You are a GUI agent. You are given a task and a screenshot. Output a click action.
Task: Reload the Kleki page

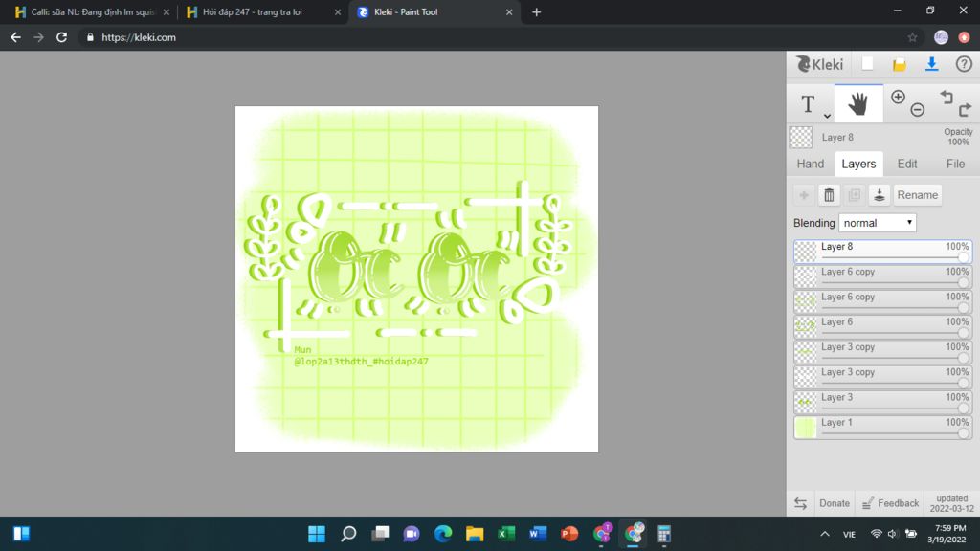click(x=61, y=37)
